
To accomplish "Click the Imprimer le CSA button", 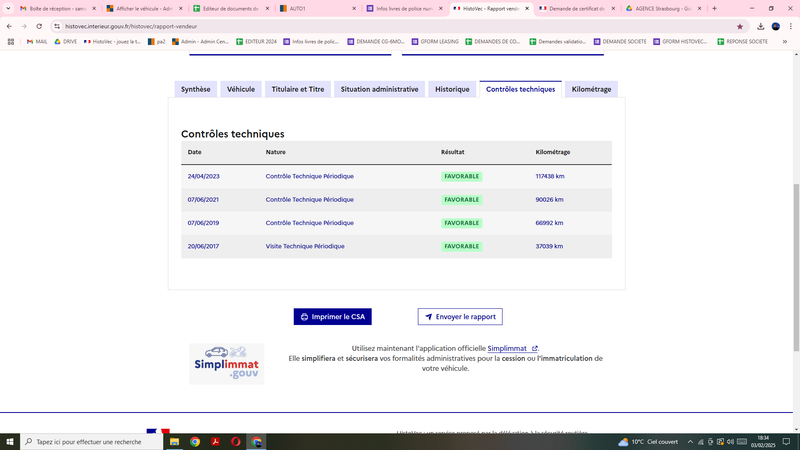I will pos(333,316).
